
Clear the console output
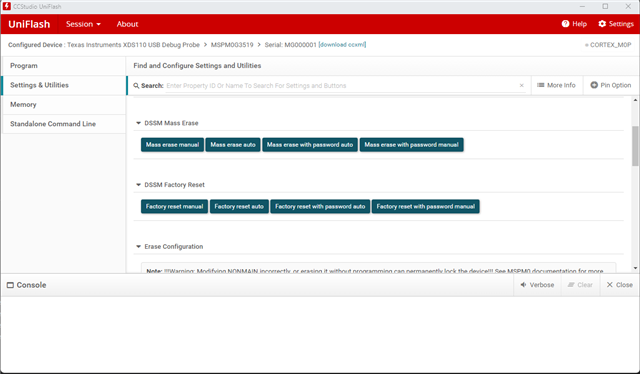pyautogui.click(x=580, y=285)
